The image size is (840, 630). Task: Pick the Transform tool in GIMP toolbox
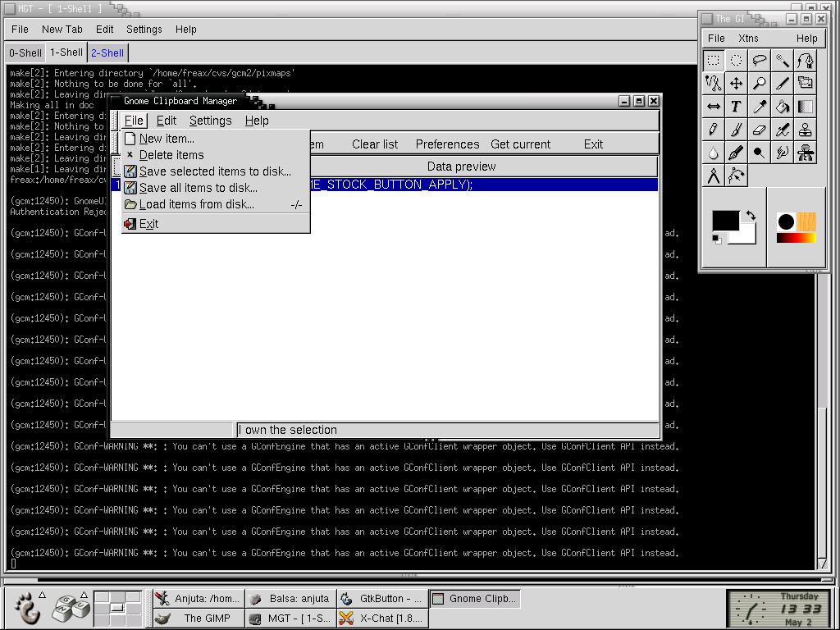(806, 83)
